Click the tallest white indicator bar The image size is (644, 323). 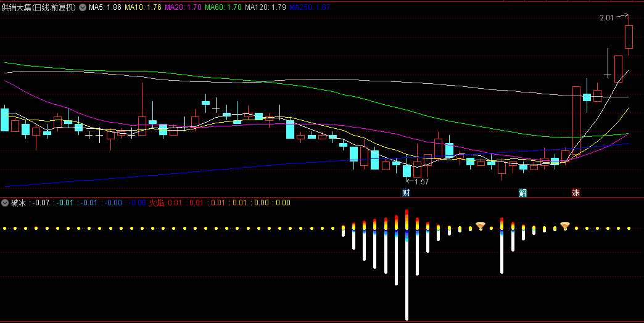pos(407,279)
